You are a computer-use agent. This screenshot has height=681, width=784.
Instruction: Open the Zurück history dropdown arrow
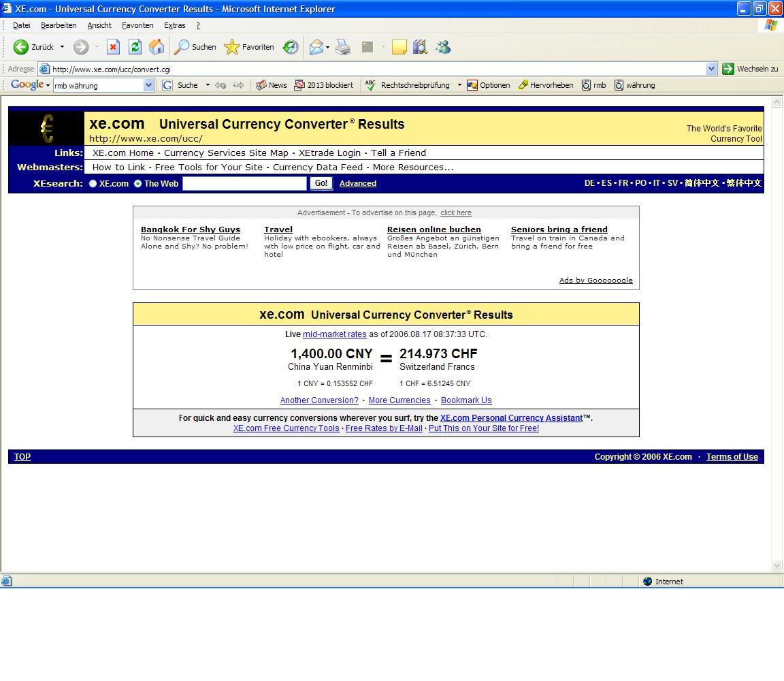pos(63,47)
